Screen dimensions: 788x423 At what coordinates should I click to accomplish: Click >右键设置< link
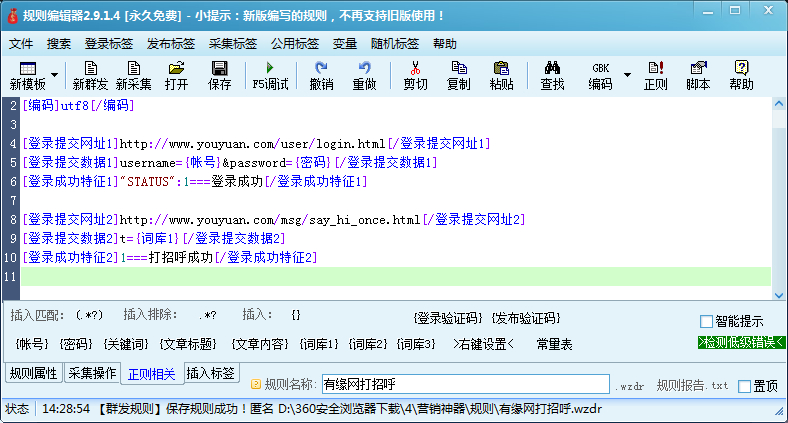pyautogui.click(x=483, y=344)
